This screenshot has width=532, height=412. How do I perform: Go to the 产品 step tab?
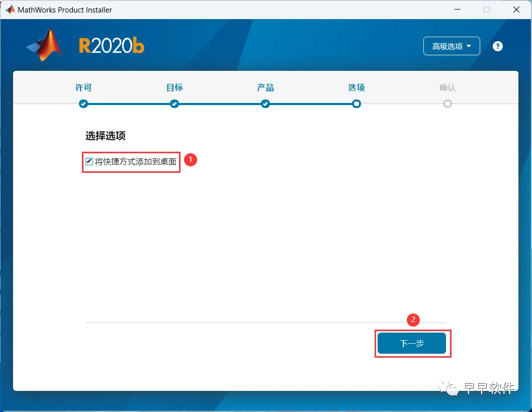coord(265,87)
